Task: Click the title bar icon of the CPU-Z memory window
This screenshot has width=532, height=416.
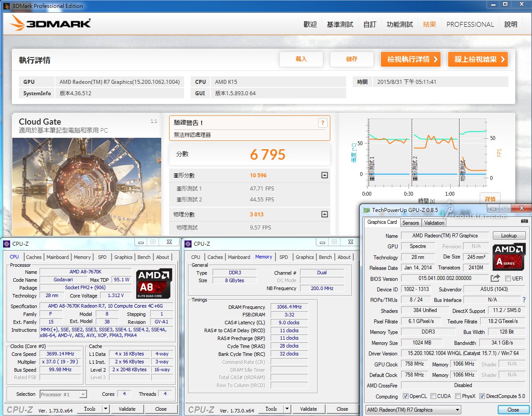Action: click(188, 244)
